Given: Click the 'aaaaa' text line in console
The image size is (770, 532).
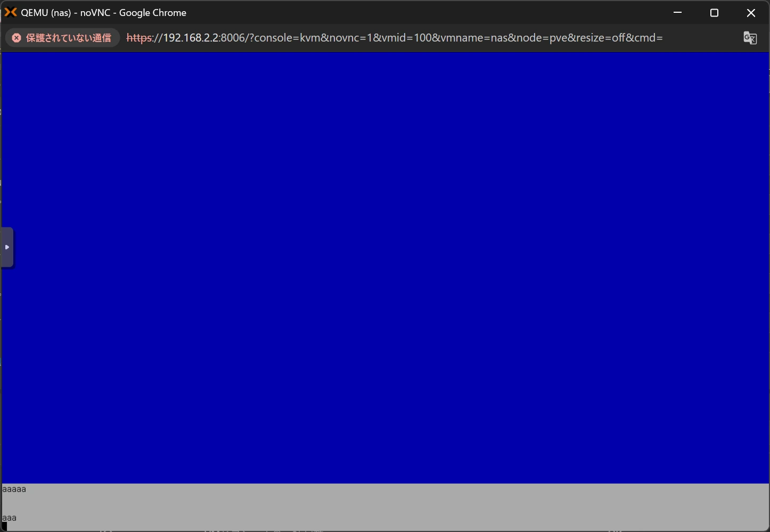Looking at the screenshot, I should pyautogui.click(x=14, y=489).
